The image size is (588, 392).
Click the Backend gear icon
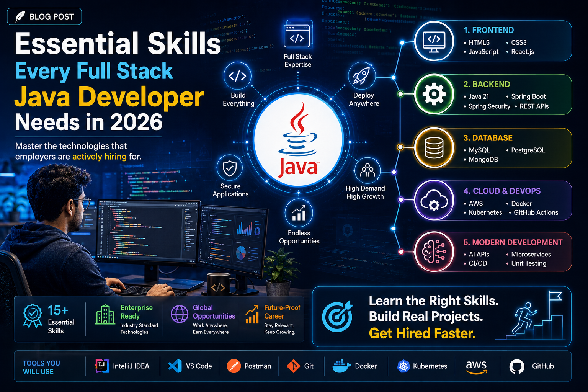[434, 94]
